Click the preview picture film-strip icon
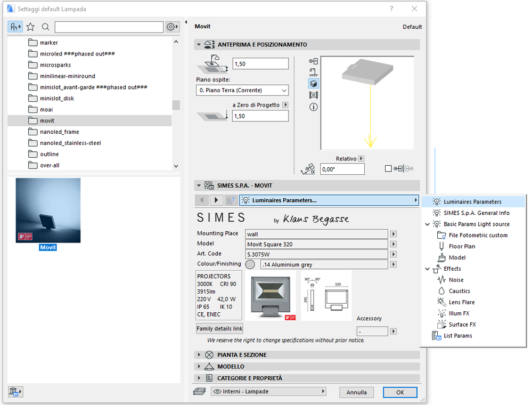 [313, 95]
